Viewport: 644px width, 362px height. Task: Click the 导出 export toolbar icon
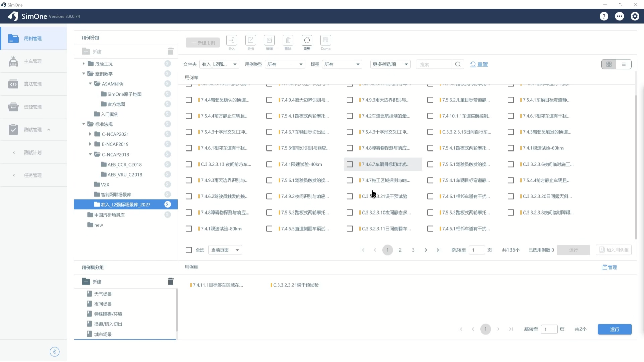point(251,40)
